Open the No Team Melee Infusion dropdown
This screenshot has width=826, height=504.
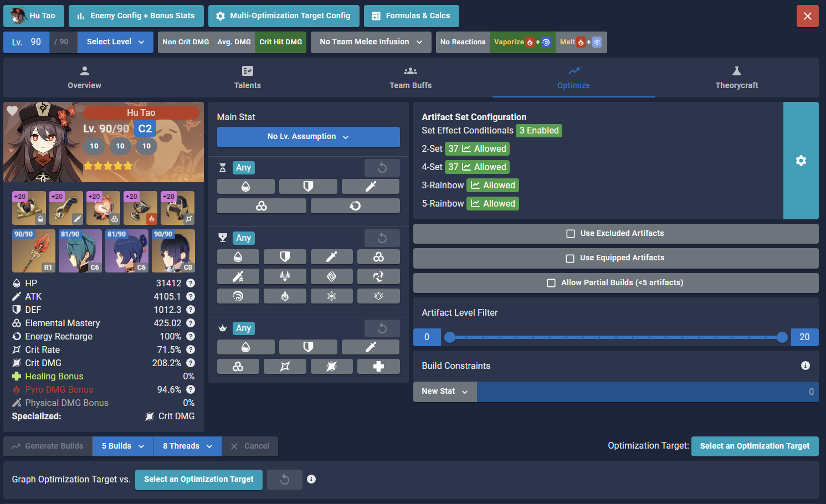pos(371,42)
